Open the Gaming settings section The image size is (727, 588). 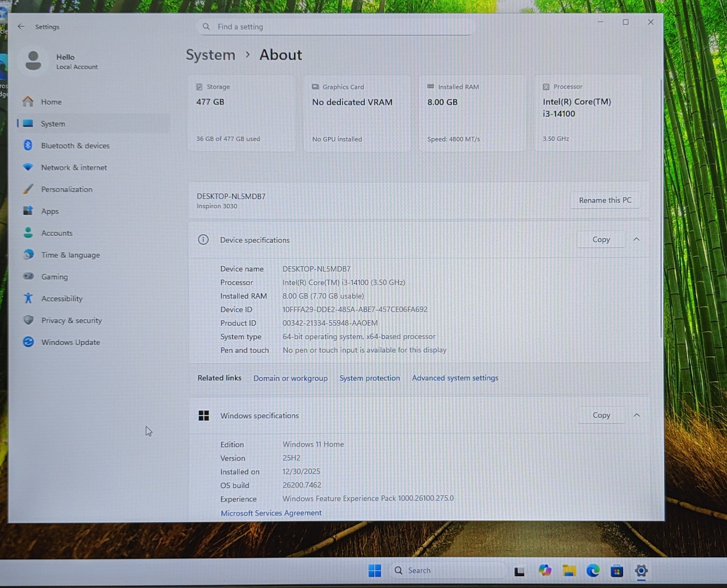pos(55,277)
